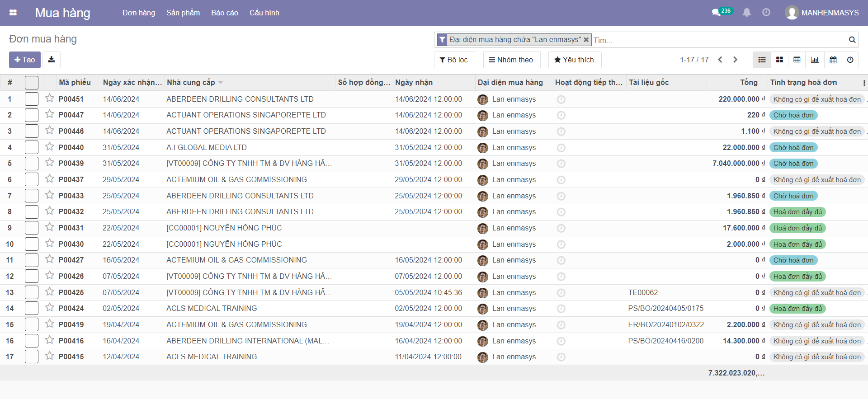
Task: Click the Tìm search input field
Action: tap(719, 40)
